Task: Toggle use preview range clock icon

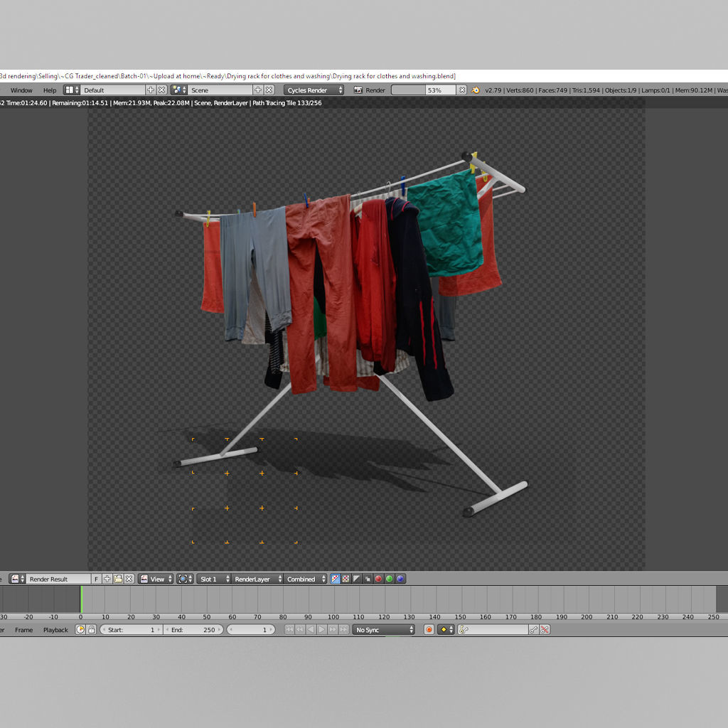Action: point(80,630)
